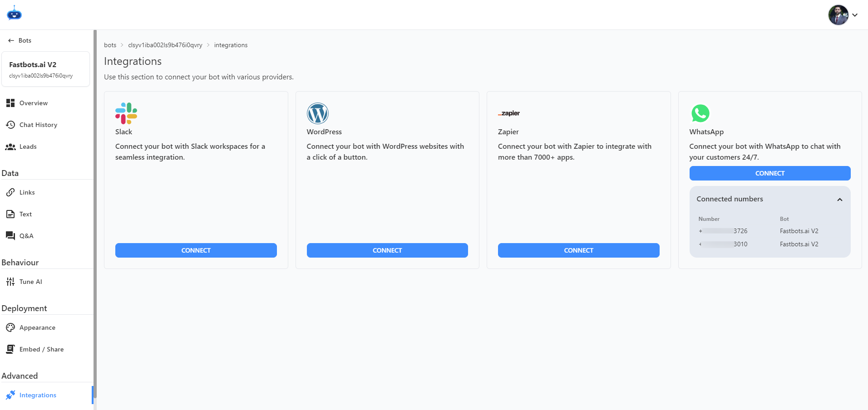The width and height of the screenshot is (868, 410).
Task: Click the Zapier card title
Action: (508, 132)
